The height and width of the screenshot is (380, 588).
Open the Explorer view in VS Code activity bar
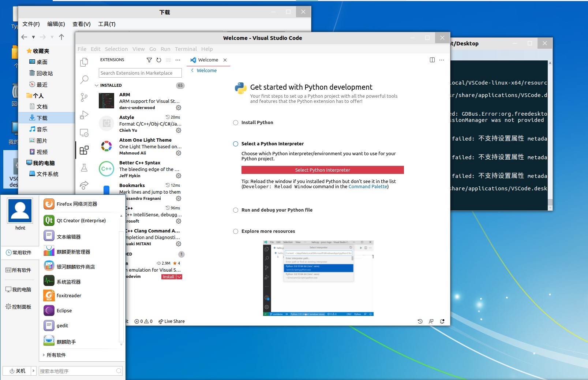84,62
